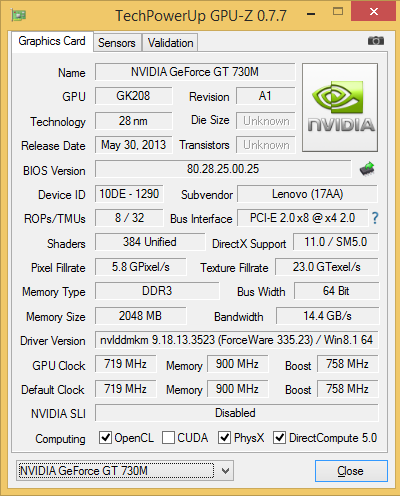Image resolution: width=400 pixels, height=496 pixels.
Task: Switch to the Sensors tab
Action: click(x=117, y=43)
